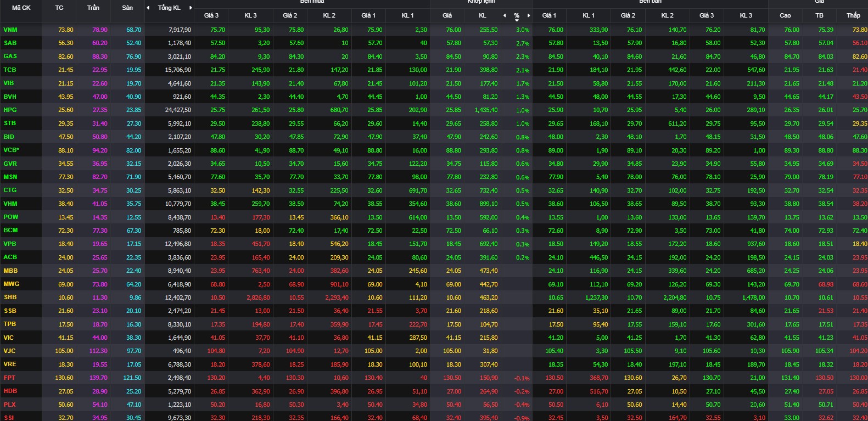Select the GVR stock symbol
The width and height of the screenshot is (868, 421).
click(x=10, y=164)
